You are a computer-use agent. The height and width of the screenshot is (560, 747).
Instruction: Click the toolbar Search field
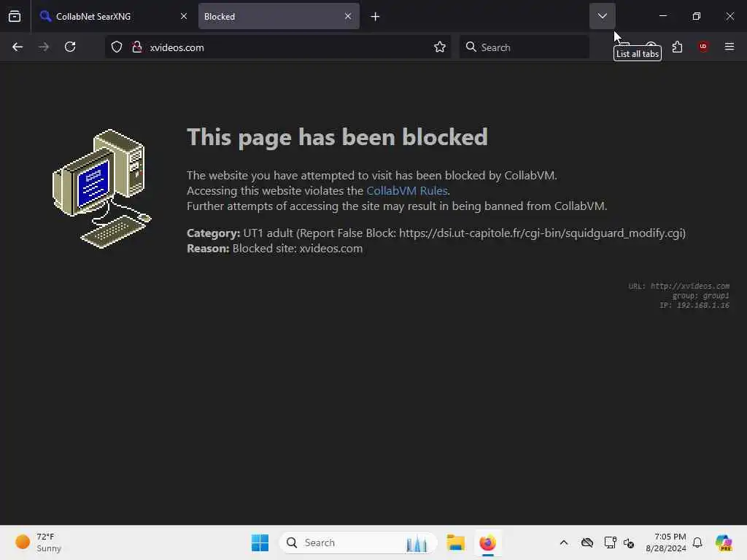coord(524,47)
